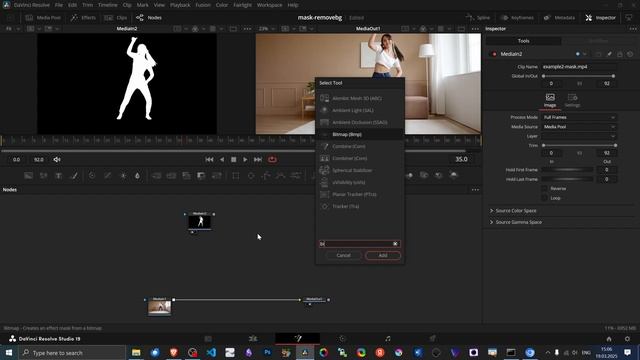Screen dimensions: 640x360
Task: Enable the Loop checkbox
Action: point(544,198)
